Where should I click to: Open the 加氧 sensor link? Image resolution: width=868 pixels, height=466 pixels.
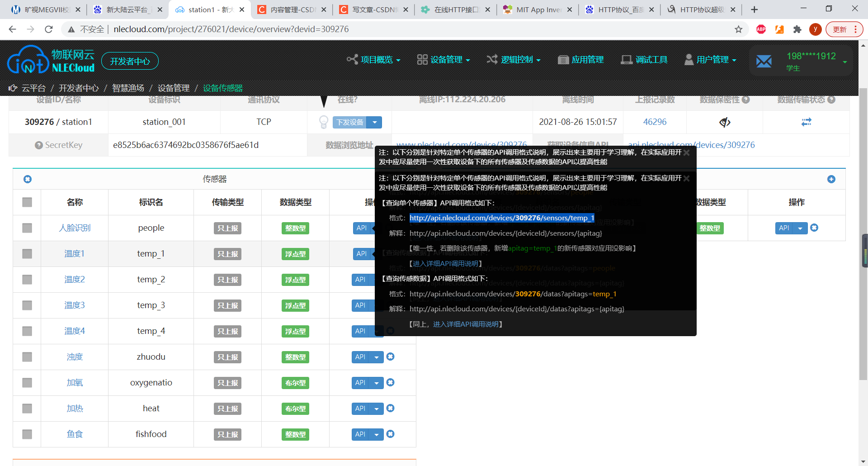(75, 383)
